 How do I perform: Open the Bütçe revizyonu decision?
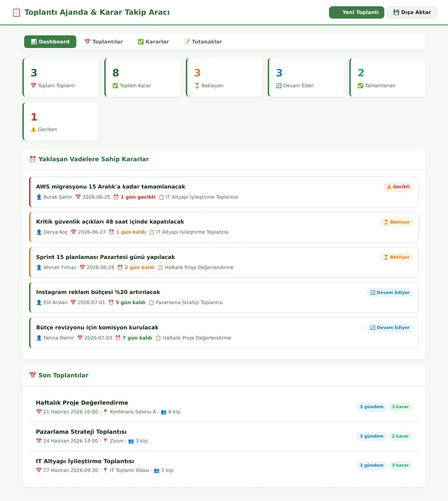click(x=224, y=333)
